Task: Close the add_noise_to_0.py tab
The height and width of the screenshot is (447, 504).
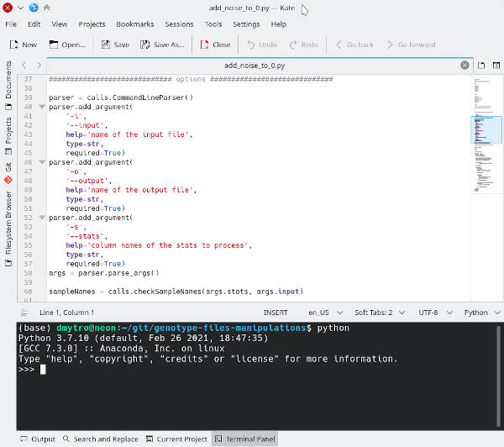Action: point(465,66)
